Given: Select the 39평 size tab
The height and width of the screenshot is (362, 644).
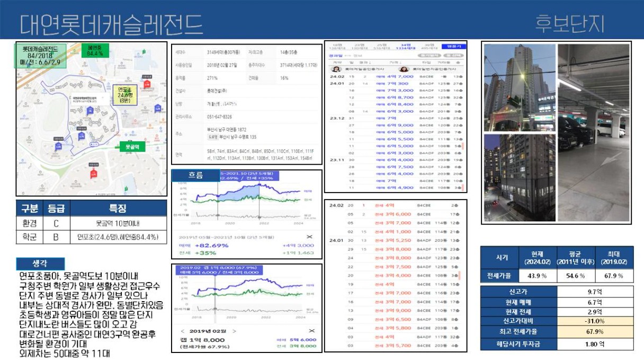Looking at the screenshot, I should [428, 46].
